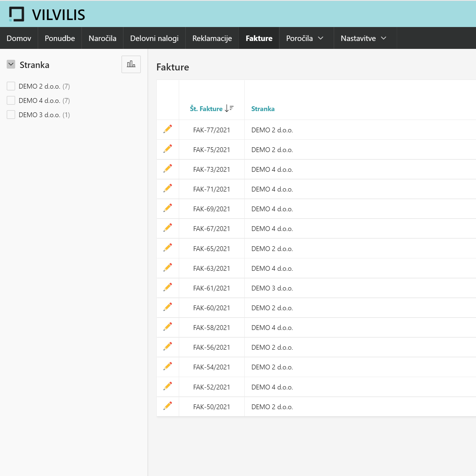Enable the DEMO 3 d.o.o. filter checkbox
Image resolution: width=476 pixels, height=476 pixels.
(11, 115)
